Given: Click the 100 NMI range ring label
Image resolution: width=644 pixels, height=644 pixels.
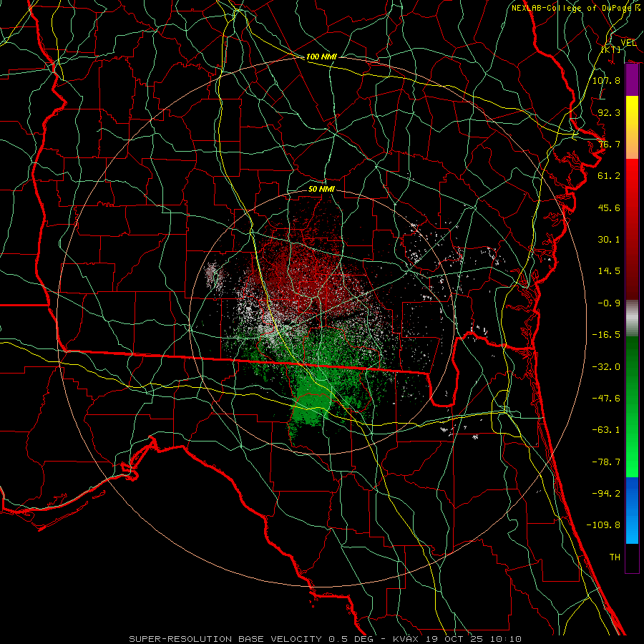Looking at the screenshot, I should coord(321,57).
